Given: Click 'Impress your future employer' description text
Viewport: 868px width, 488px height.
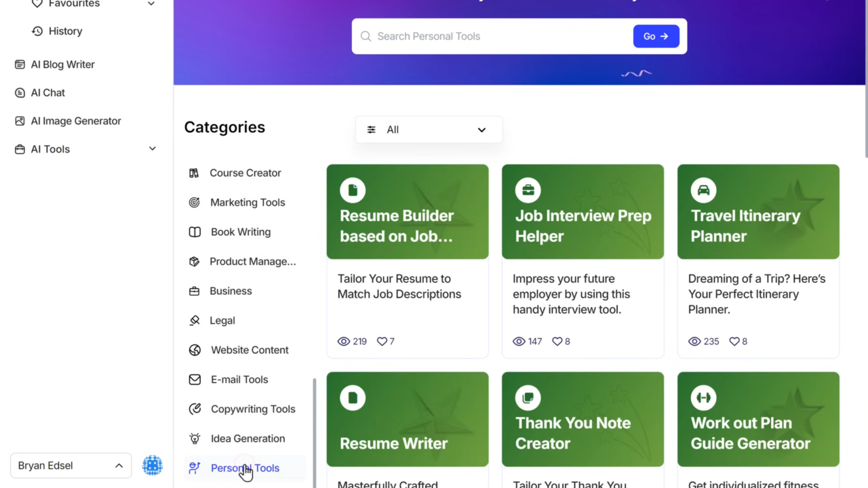Looking at the screenshot, I should (572, 294).
